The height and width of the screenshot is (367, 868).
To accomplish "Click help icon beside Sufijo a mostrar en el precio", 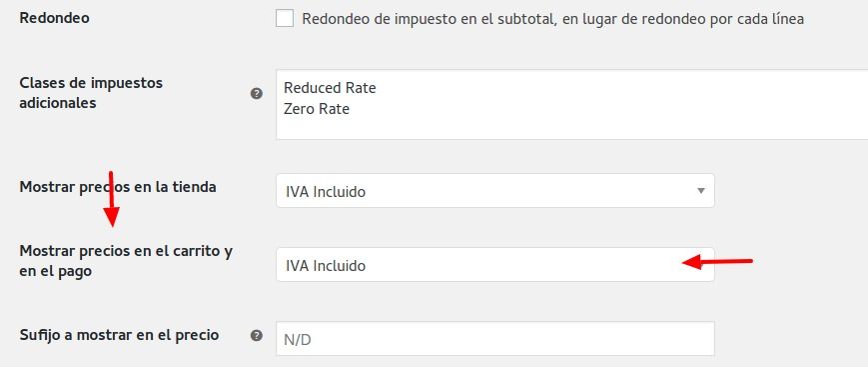I will click(x=257, y=335).
